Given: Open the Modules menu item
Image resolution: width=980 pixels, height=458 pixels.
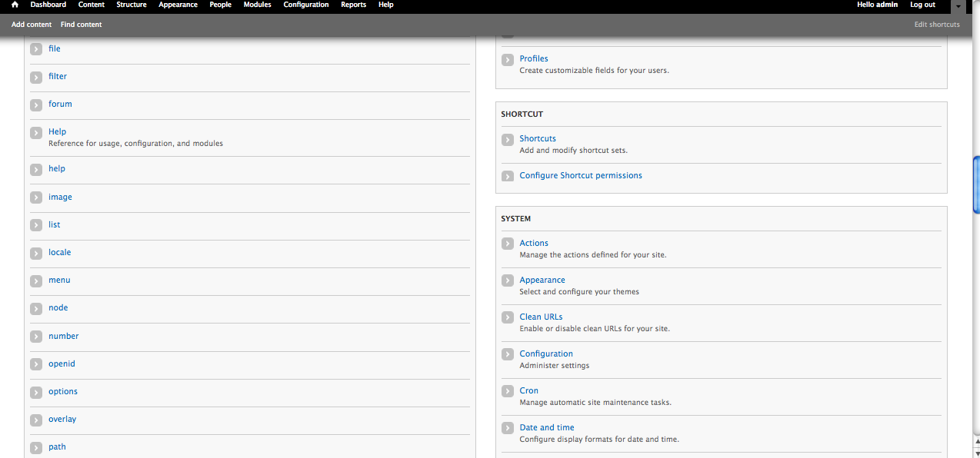Looking at the screenshot, I should click(x=256, y=5).
